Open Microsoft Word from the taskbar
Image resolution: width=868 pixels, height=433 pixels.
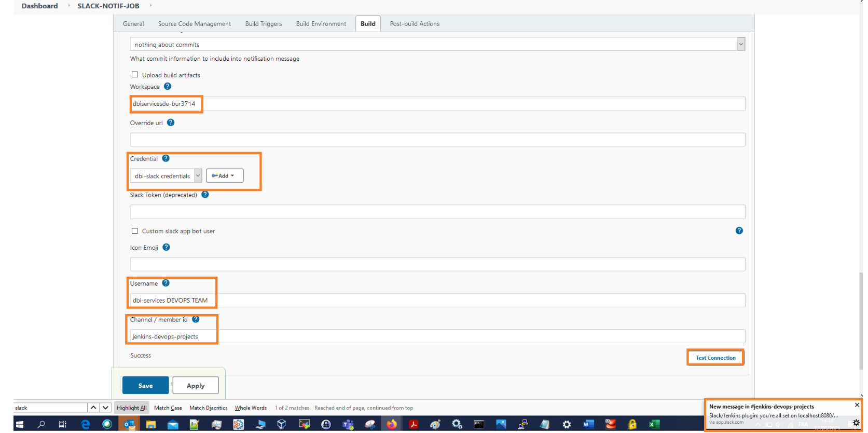click(588, 424)
